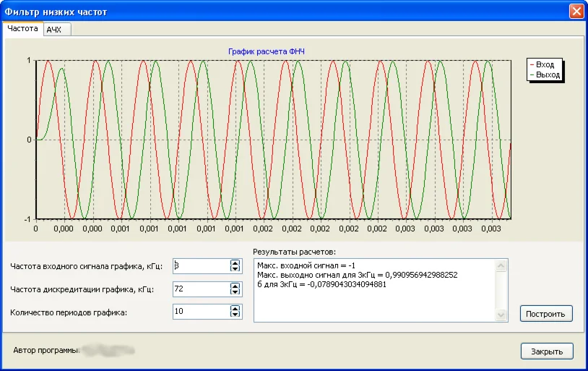
Task: Switch to the АЧХ tab
Action: click(54, 30)
